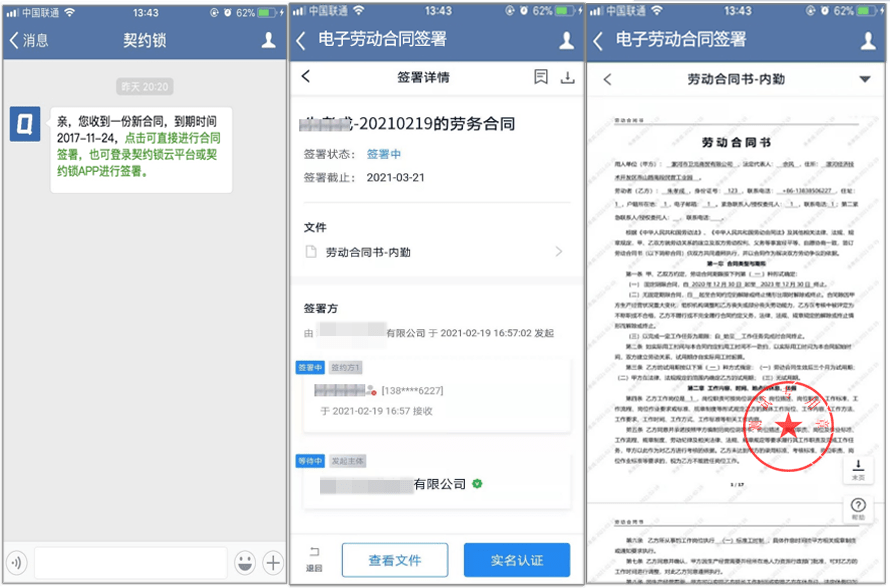The width and height of the screenshot is (890, 588).
Task: Open the emoji picker in chat
Action: [x=245, y=562]
